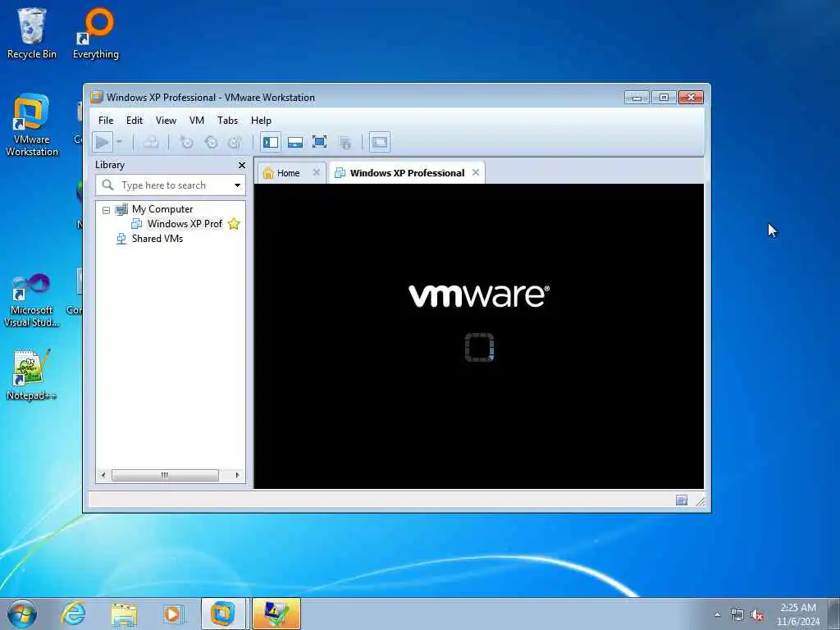The height and width of the screenshot is (630, 840).
Task: Toggle the thumbnail bar toolbar icon
Action: tap(295, 142)
